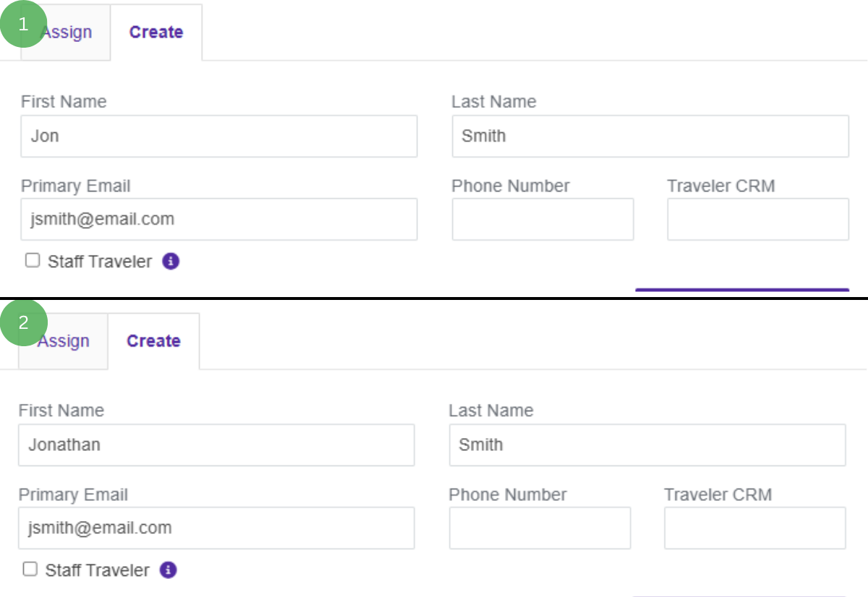Click the Primary Email field in panel 2
868x597 pixels.
click(216, 528)
